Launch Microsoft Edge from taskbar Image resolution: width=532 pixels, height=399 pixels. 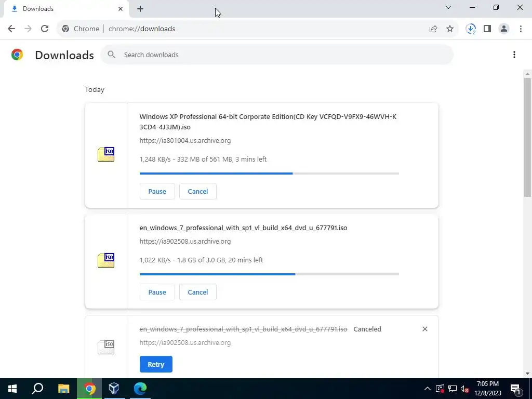coord(140,389)
